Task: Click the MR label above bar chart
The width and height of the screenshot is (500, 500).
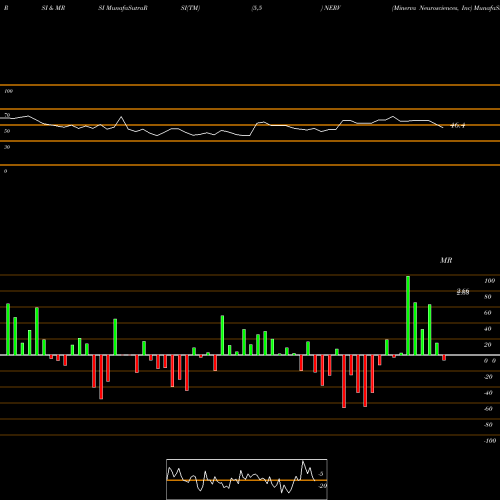Action: click(446, 260)
